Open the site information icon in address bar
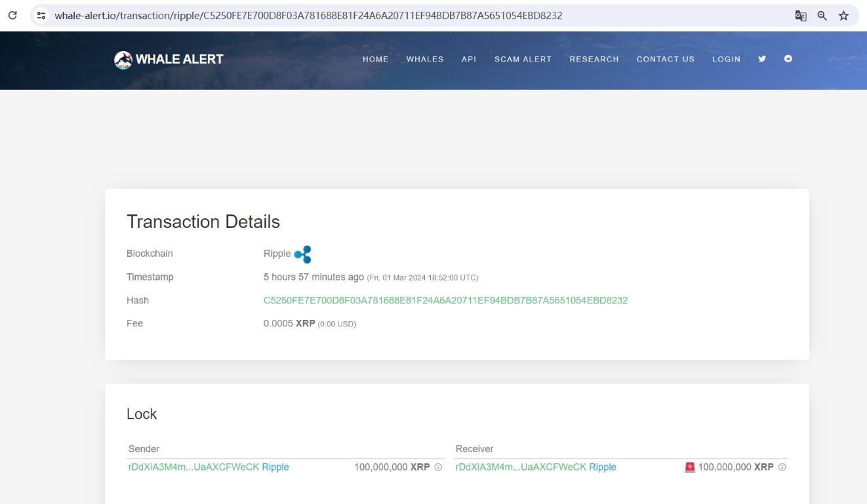This screenshot has width=867, height=504. pos(41,15)
